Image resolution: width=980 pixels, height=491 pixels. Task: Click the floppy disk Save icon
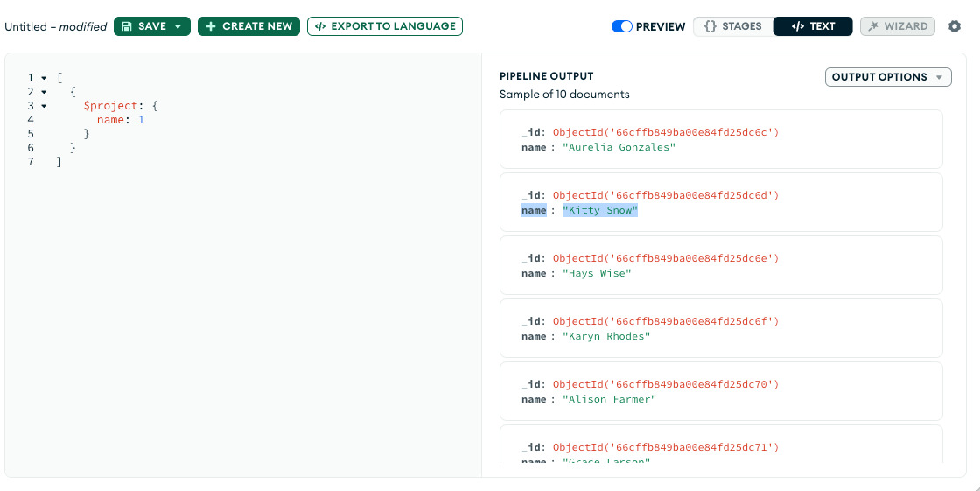pos(126,26)
